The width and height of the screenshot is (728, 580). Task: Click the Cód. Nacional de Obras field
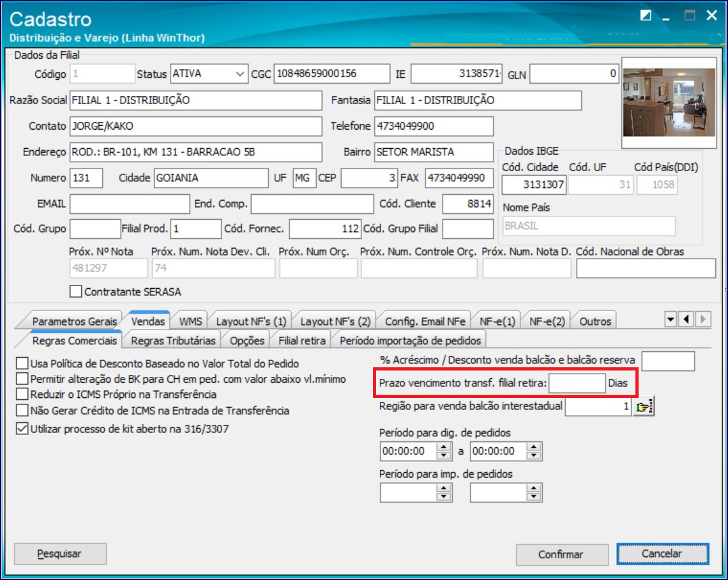pos(646,268)
